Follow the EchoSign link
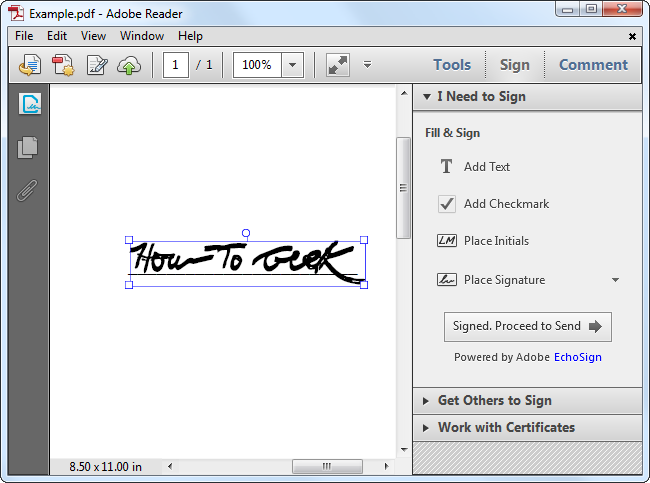The width and height of the screenshot is (650, 483). [x=578, y=357]
